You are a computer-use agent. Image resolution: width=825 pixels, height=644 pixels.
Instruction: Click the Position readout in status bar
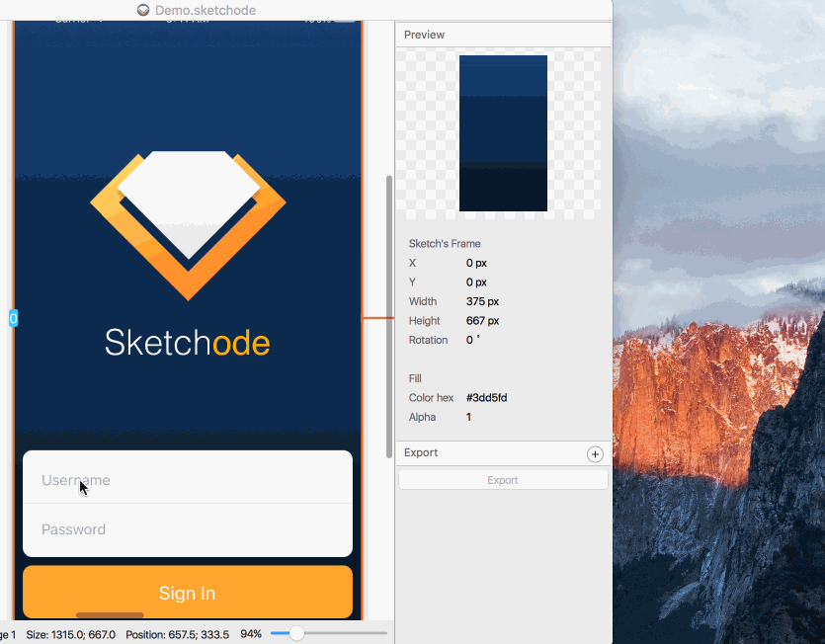177,634
